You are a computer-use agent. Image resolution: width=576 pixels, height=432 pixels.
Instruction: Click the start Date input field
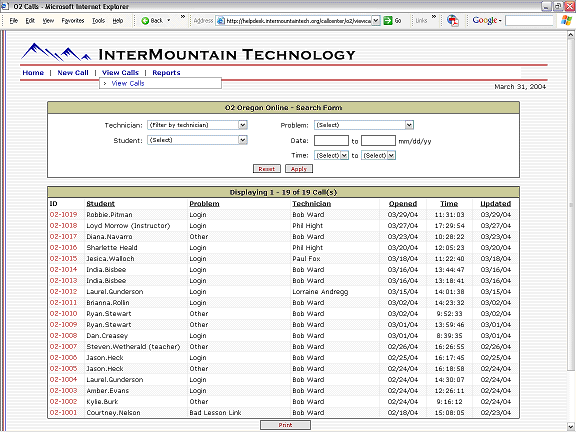click(x=331, y=141)
